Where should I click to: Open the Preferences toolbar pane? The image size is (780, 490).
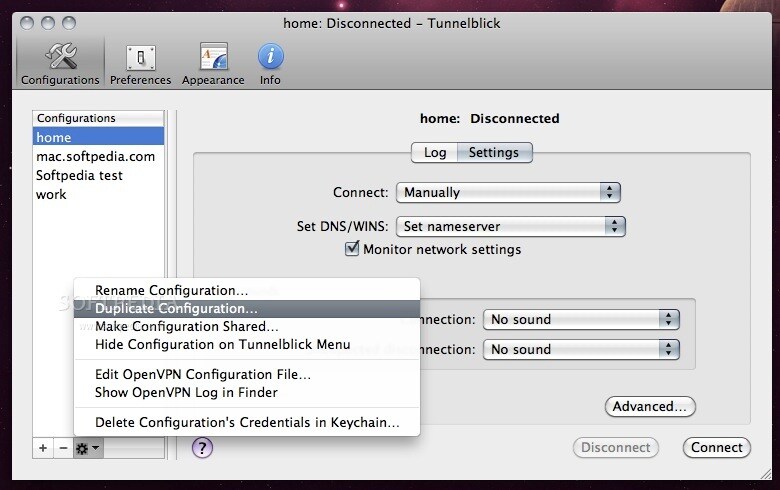[x=140, y=64]
